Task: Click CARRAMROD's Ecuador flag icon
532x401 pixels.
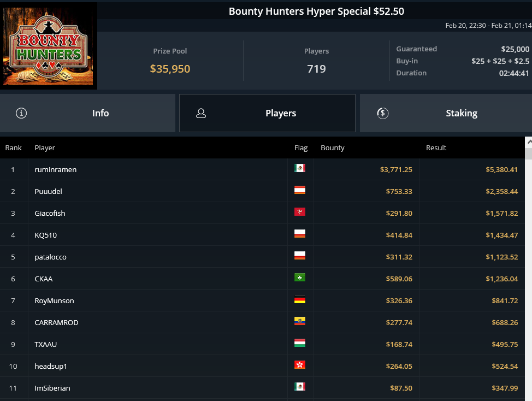Action: (299, 321)
